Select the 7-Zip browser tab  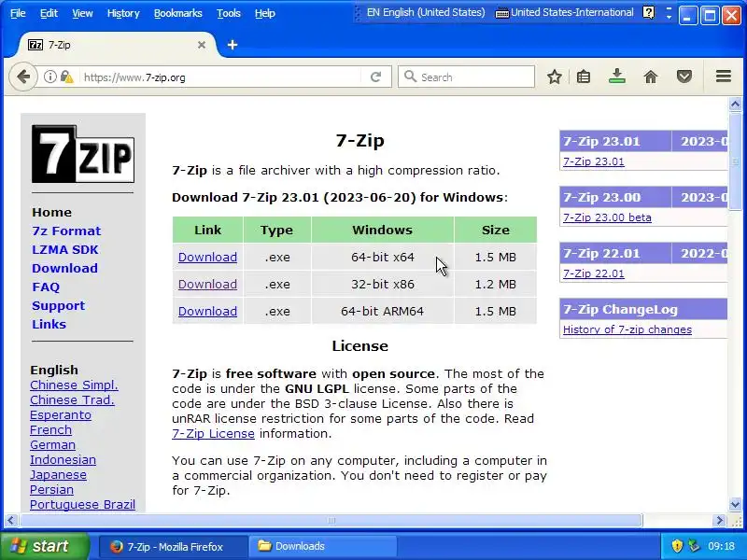[x=117, y=45]
